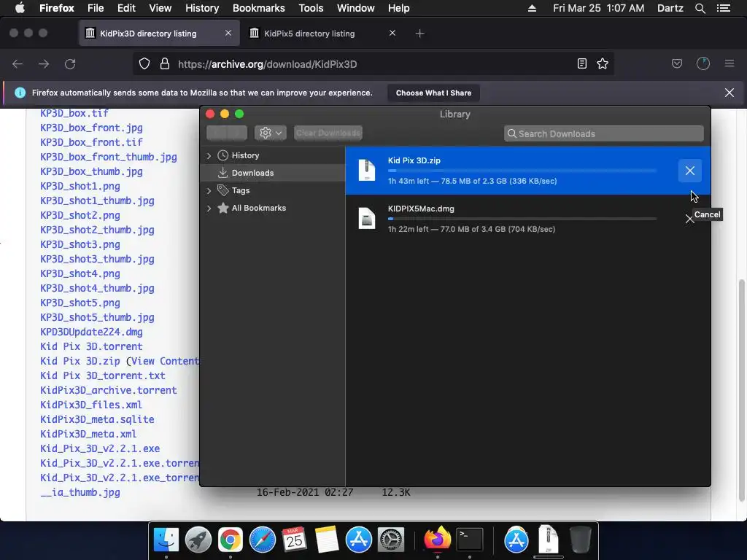Expand the Tags tree item

[x=209, y=190]
